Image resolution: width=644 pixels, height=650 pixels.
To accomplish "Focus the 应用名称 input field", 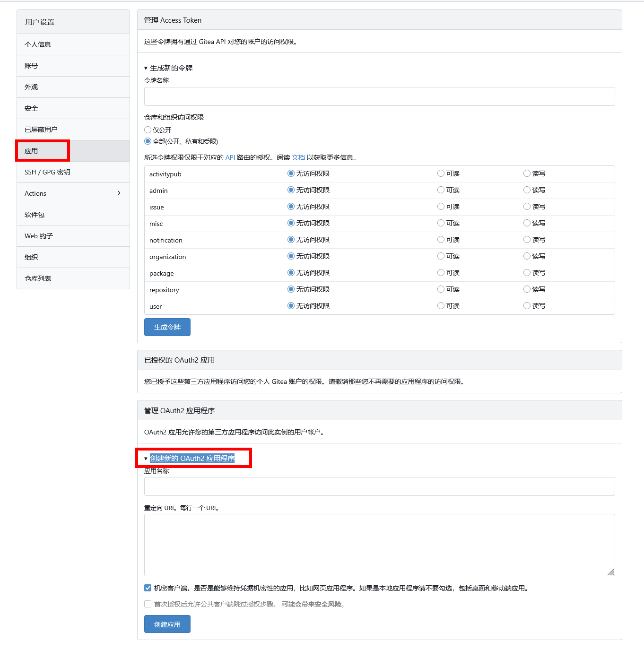I will click(379, 486).
